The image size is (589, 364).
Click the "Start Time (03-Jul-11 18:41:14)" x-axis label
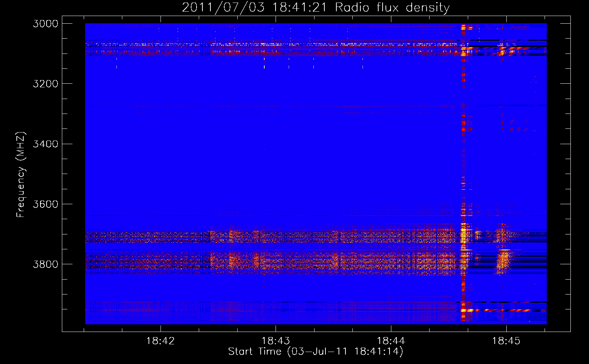coord(316,352)
